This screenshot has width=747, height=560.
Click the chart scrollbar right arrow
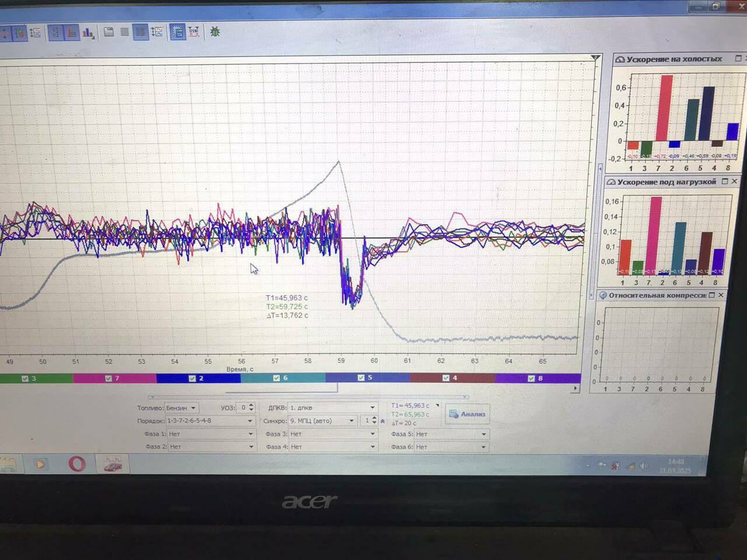575,388
